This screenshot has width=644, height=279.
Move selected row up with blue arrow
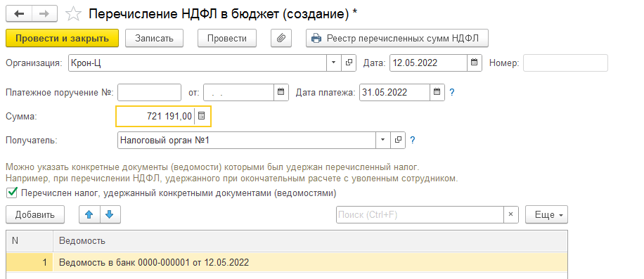click(89, 214)
